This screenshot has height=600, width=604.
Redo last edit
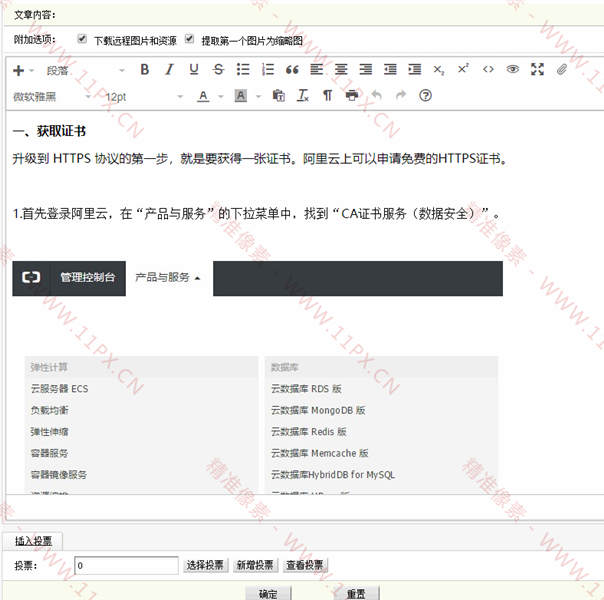pos(401,95)
